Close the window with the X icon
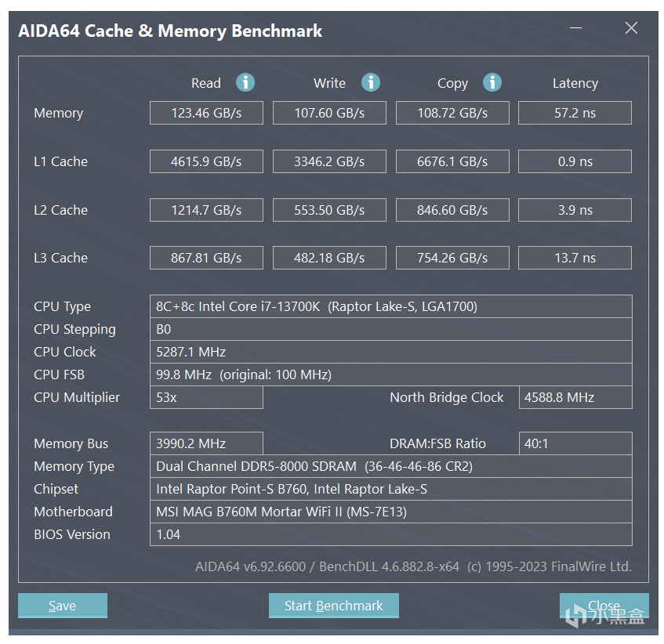 [x=631, y=28]
